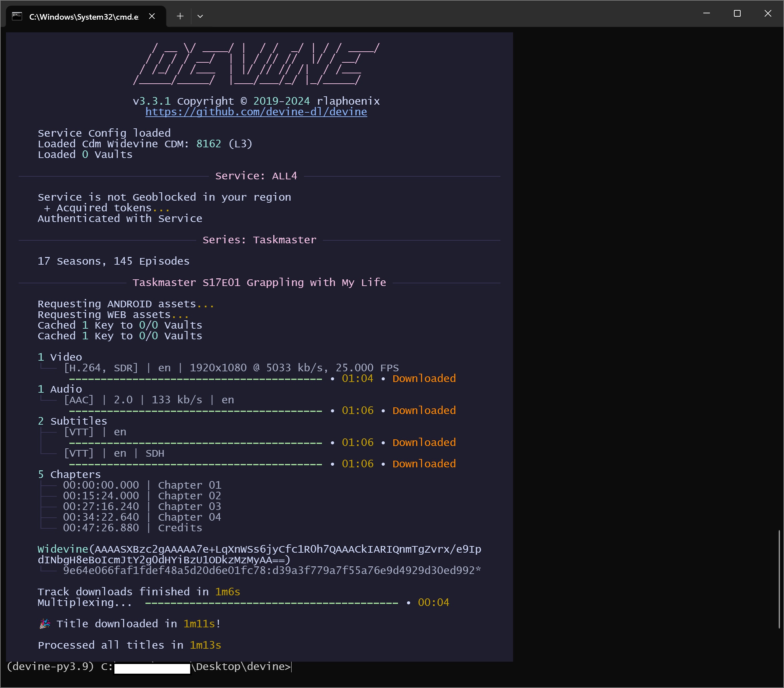Maximize the terminal window
This screenshot has height=688, width=784.
737,13
